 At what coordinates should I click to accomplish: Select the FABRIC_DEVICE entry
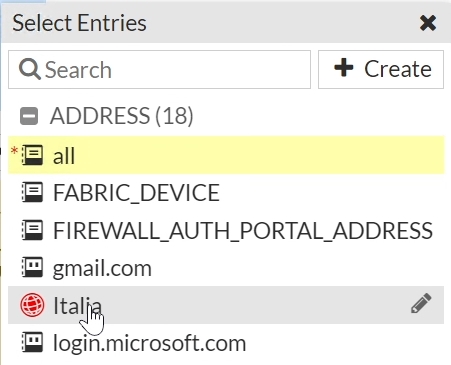point(226,192)
